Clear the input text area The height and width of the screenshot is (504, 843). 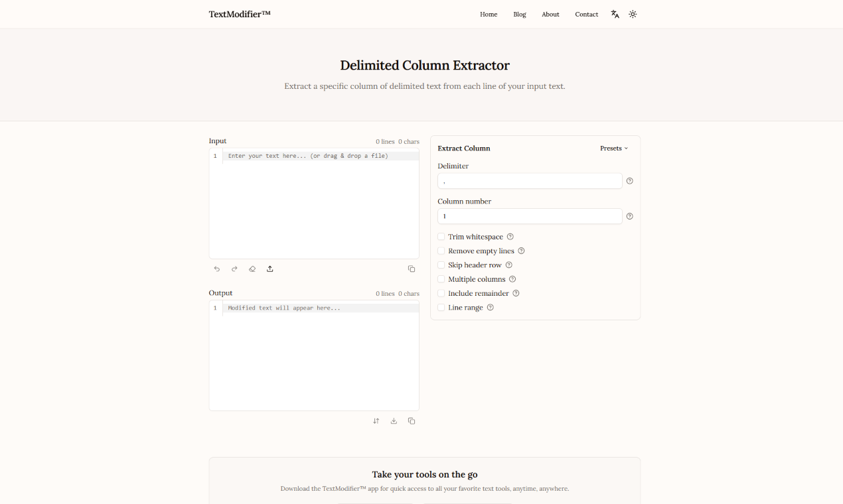coord(252,269)
